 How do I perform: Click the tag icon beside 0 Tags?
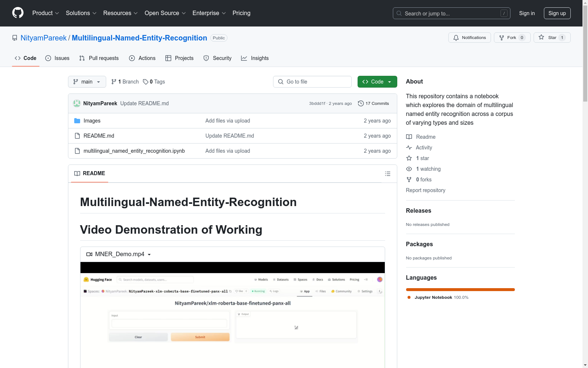pos(146,82)
